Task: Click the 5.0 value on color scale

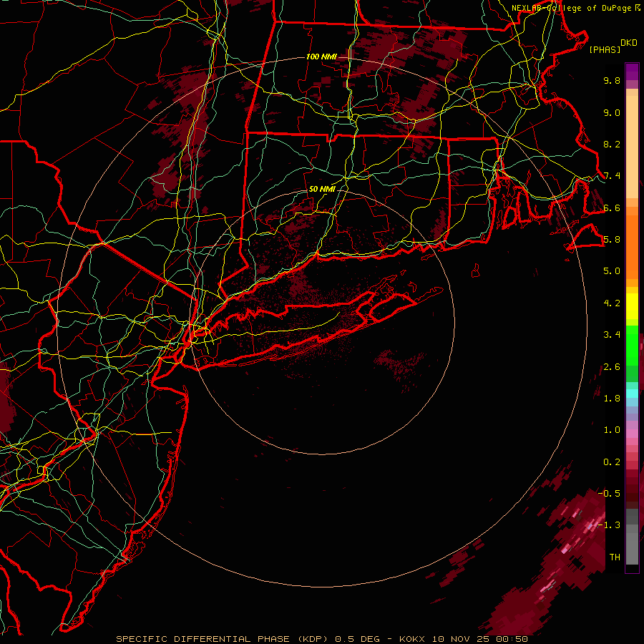Action: pos(612,271)
